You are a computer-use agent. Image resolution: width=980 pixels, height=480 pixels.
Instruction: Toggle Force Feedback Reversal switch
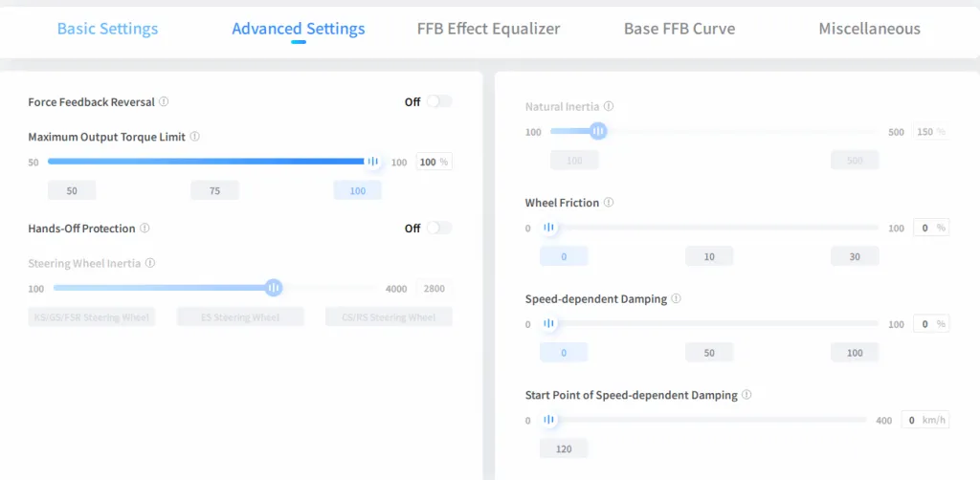438,101
